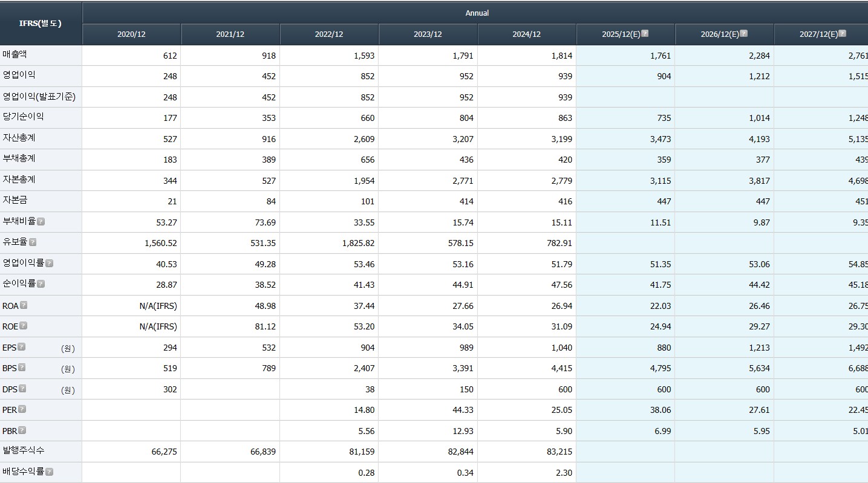Click the 2022/12 순이익률 value 41.43

tap(364, 285)
